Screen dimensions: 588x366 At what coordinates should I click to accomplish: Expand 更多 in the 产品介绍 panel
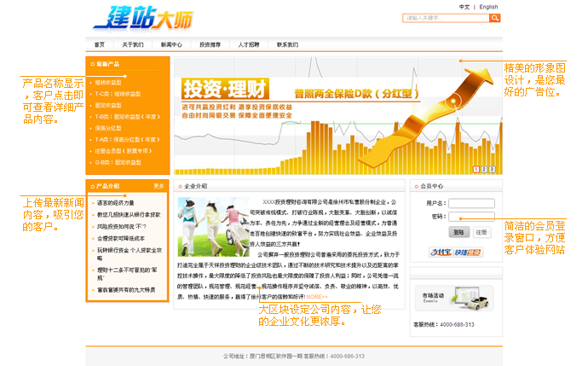pyautogui.click(x=159, y=186)
